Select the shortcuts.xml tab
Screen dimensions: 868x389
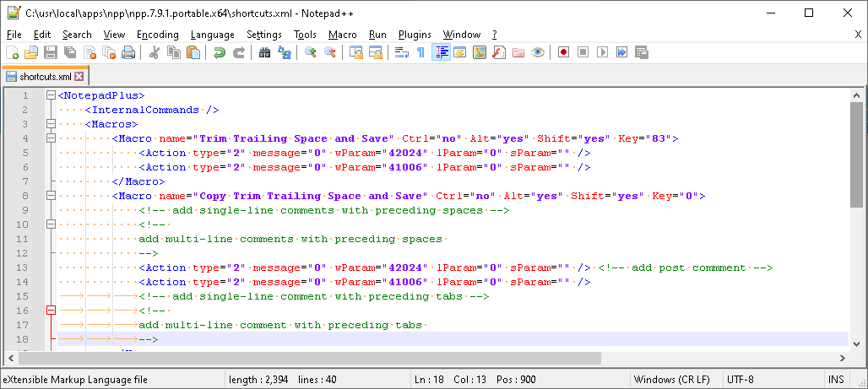pos(46,76)
